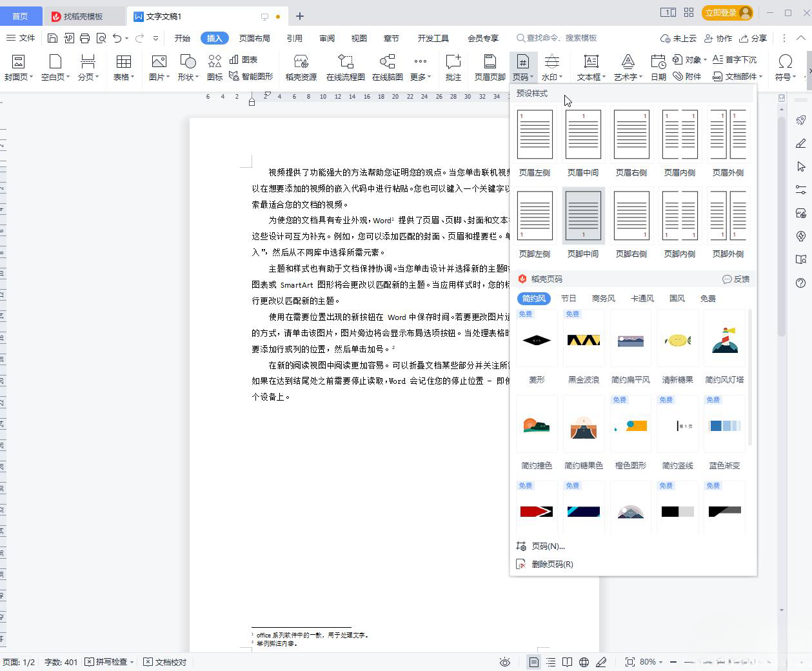Switch to page layout view in status bar
The height and width of the screenshot is (671, 812).
coord(534,662)
